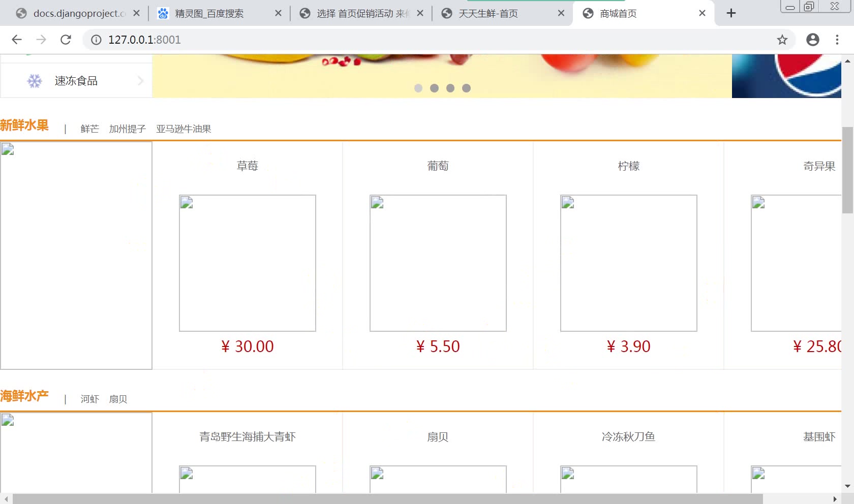Open the 草莓 product title

(x=248, y=166)
